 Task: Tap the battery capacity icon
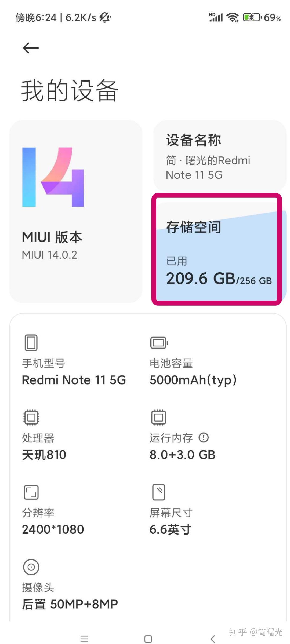[x=159, y=343]
